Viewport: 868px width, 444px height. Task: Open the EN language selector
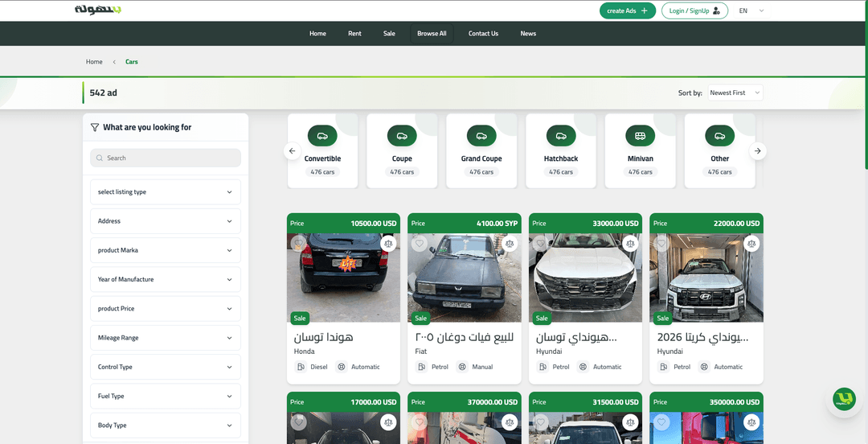[751, 10]
